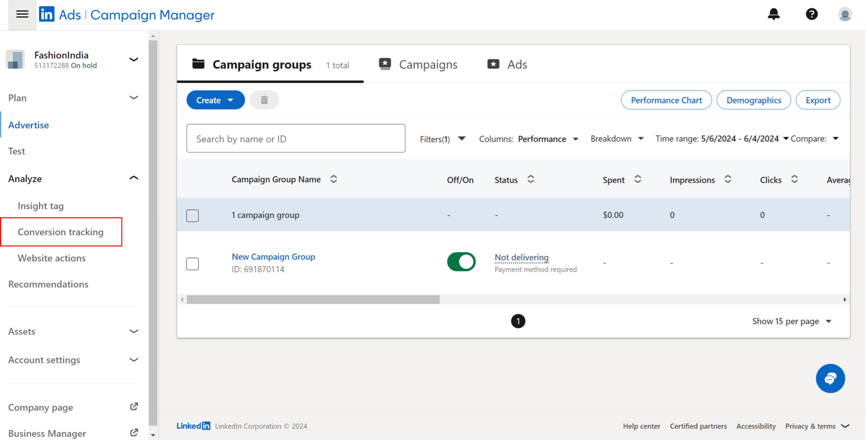This screenshot has height=442, width=868.
Task: Sort by Campaign Group Name arrows
Action: click(x=333, y=179)
